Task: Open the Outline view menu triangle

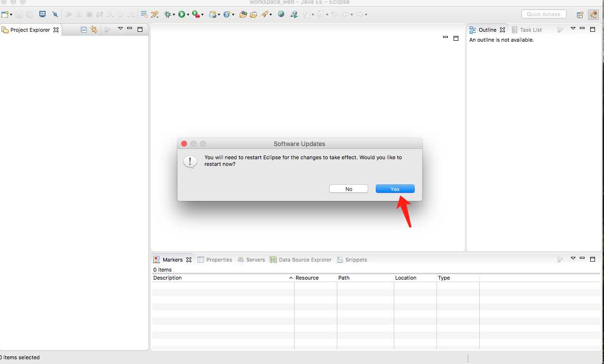Action: pos(573,28)
